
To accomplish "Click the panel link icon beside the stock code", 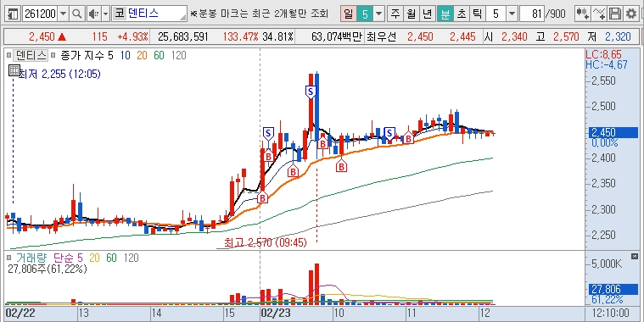I will click(x=13, y=14).
